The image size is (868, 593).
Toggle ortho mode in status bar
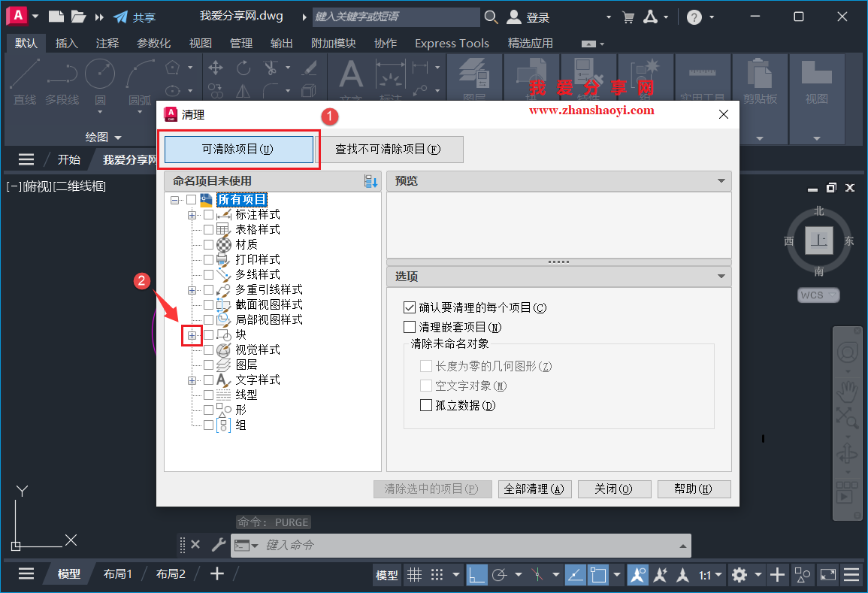[476, 575]
